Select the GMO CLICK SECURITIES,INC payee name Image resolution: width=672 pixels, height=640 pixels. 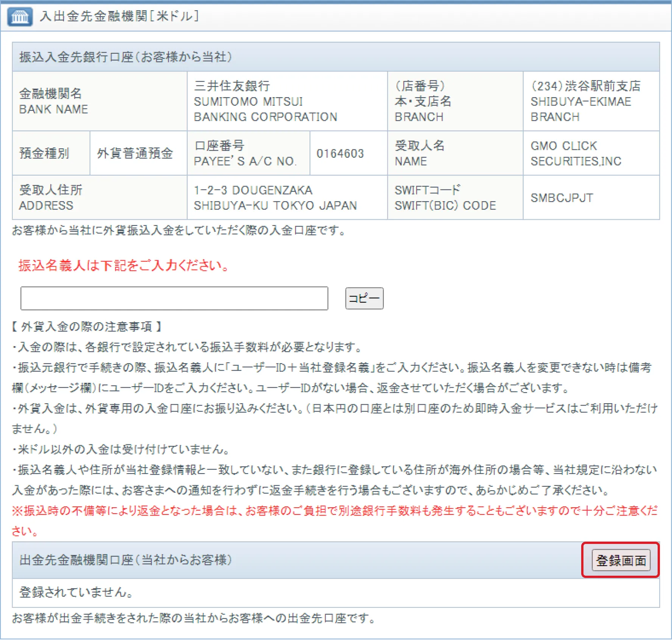click(576, 154)
